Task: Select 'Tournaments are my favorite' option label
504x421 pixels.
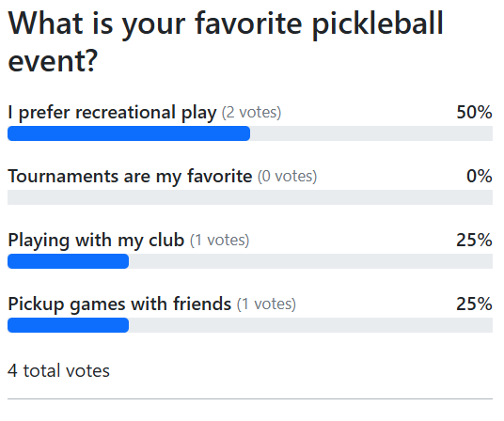Action: pyautogui.click(x=130, y=177)
